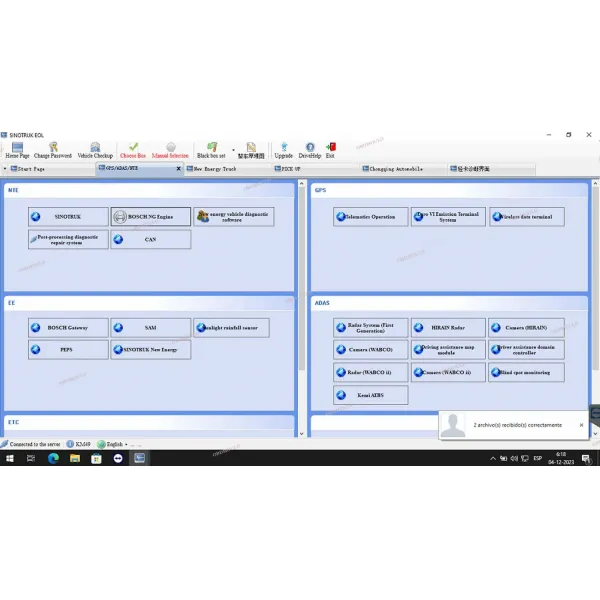Open the Chongqing Automobile tab
This screenshot has height=600, width=600.
(395, 169)
